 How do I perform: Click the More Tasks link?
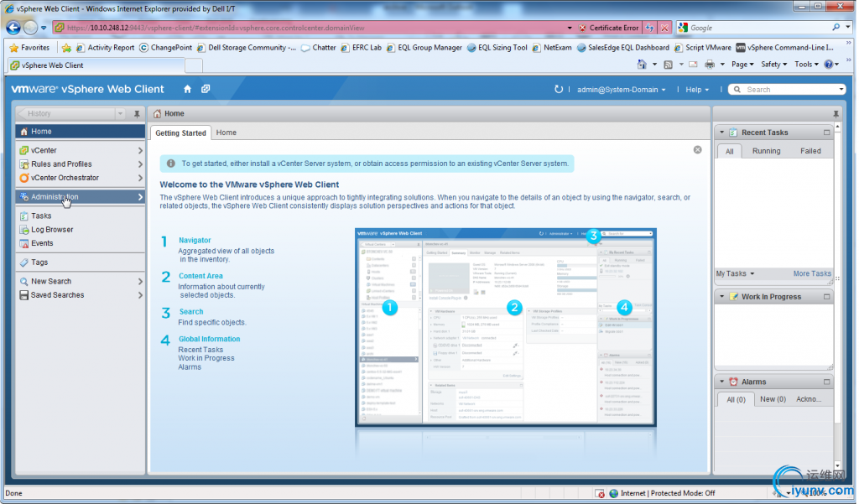(812, 273)
